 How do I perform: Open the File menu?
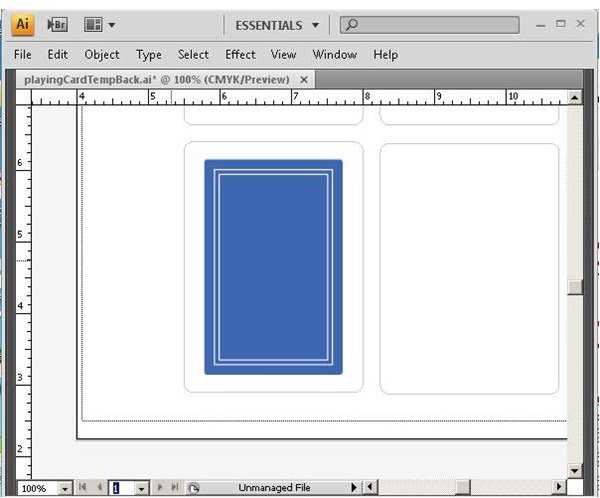(x=23, y=55)
